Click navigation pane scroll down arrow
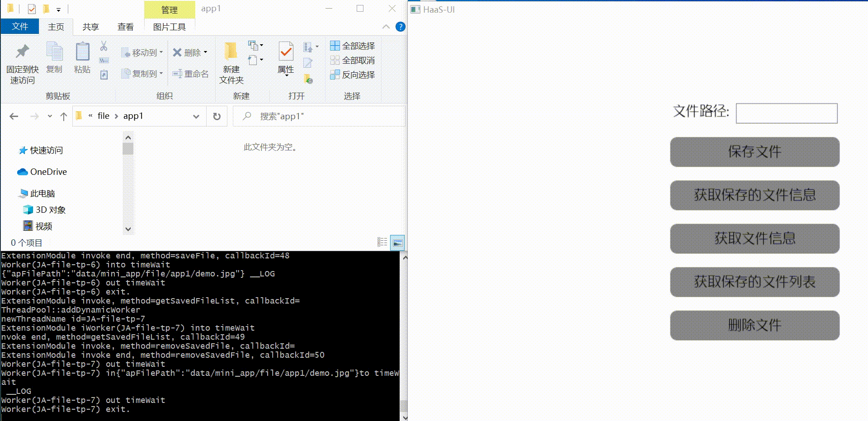Viewport: 868px width, 421px height. tap(128, 229)
